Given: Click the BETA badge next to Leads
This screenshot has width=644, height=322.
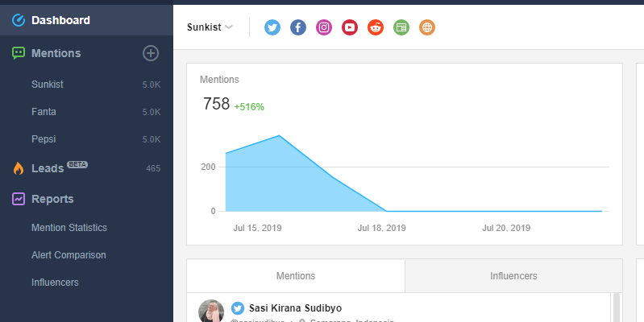Looking at the screenshot, I should tap(77, 164).
